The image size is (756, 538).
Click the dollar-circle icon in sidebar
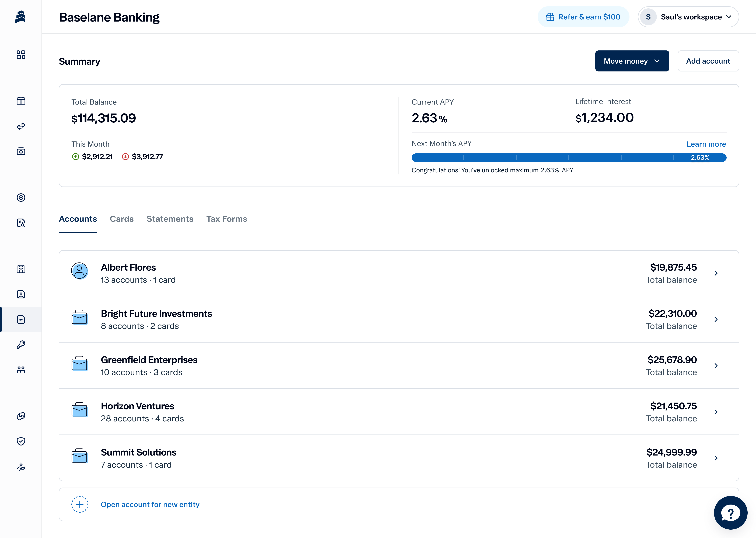[21, 198]
